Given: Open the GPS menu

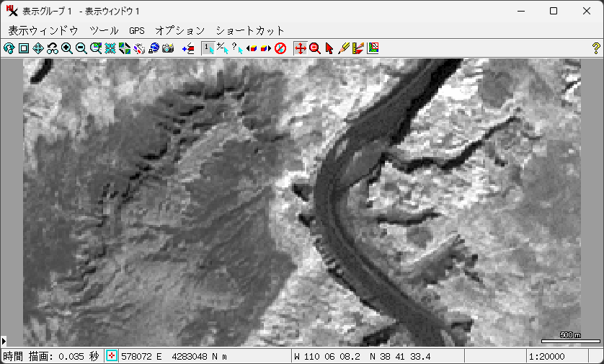Looking at the screenshot, I should pos(137,30).
